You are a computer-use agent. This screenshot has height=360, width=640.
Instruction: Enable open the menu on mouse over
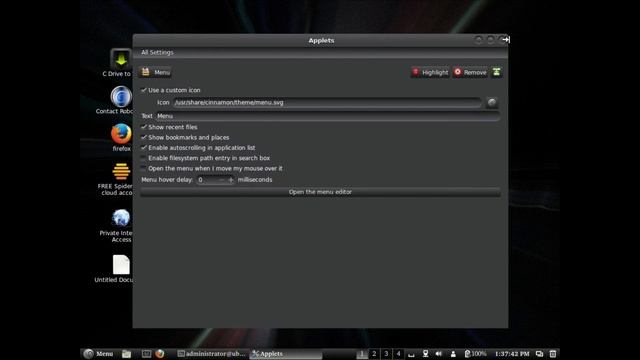pos(143,168)
